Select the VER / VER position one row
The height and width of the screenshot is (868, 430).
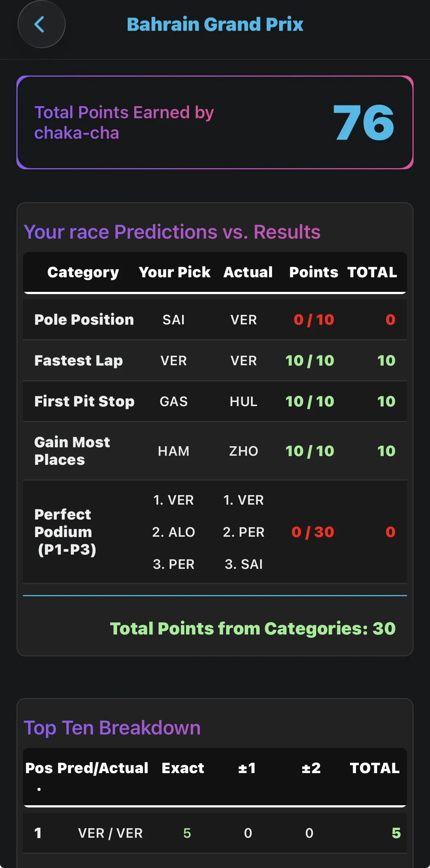(215, 833)
